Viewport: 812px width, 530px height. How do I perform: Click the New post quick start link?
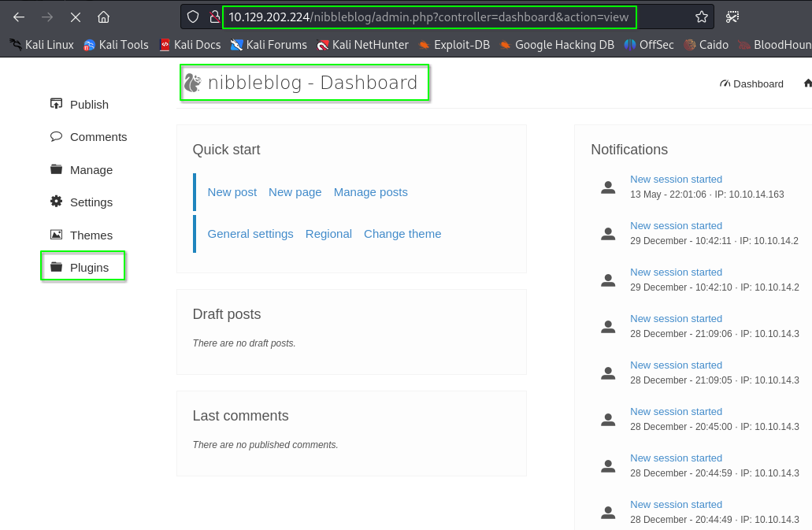[232, 192]
